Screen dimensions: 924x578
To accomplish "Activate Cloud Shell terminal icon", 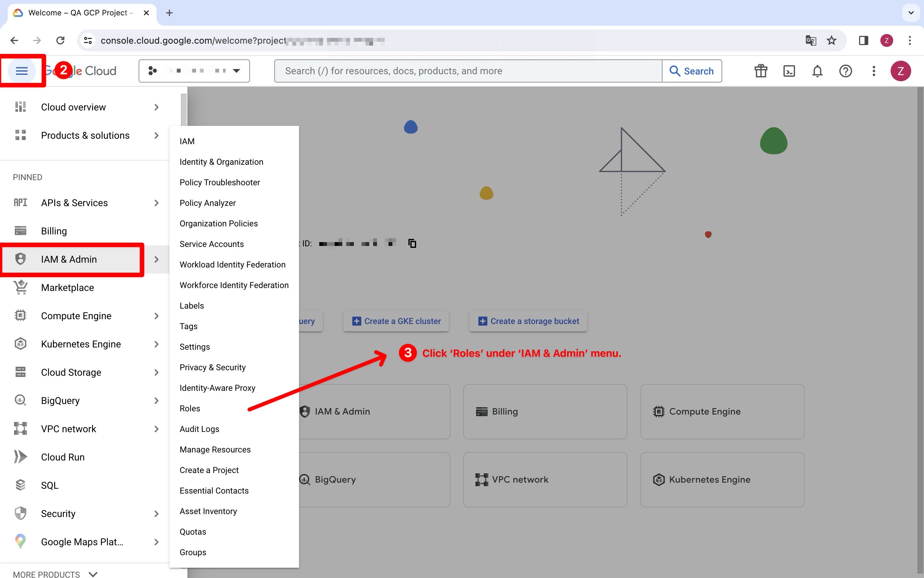I will pos(789,71).
